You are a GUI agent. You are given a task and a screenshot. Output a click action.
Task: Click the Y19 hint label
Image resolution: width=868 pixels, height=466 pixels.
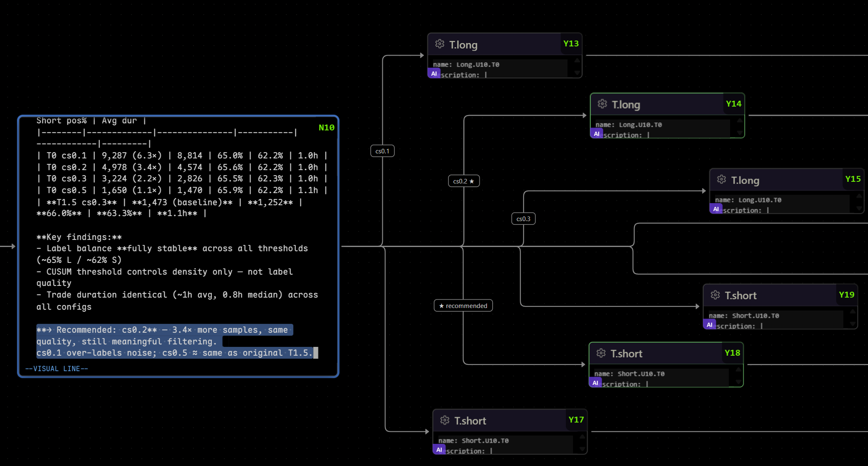click(x=847, y=295)
